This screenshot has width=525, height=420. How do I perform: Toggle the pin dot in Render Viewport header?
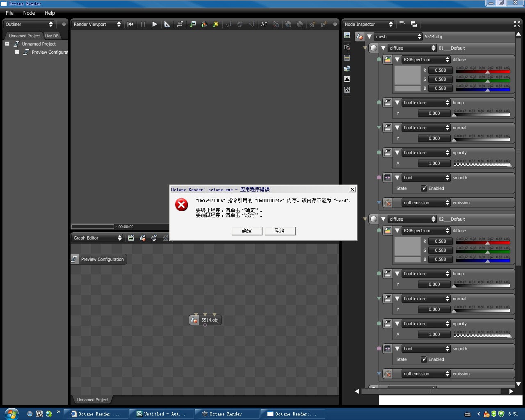point(335,24)
